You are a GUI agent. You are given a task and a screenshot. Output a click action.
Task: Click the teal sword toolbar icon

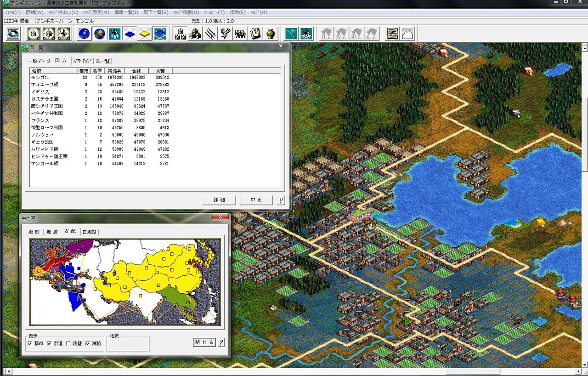click(x=291, y=34)
